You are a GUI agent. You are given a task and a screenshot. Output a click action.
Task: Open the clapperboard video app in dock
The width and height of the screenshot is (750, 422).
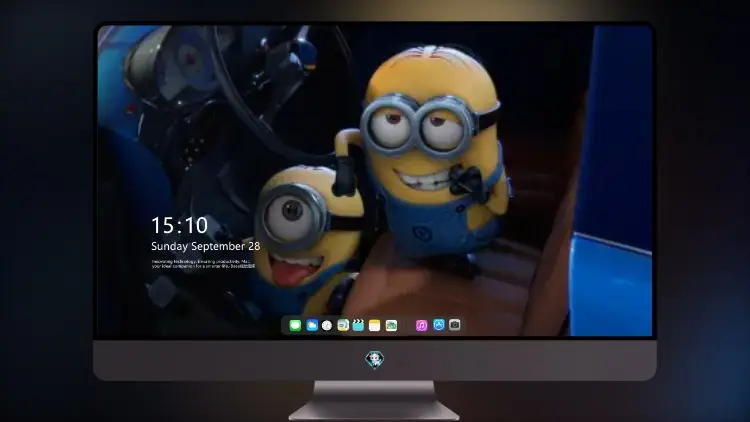(x=358, y=325)
